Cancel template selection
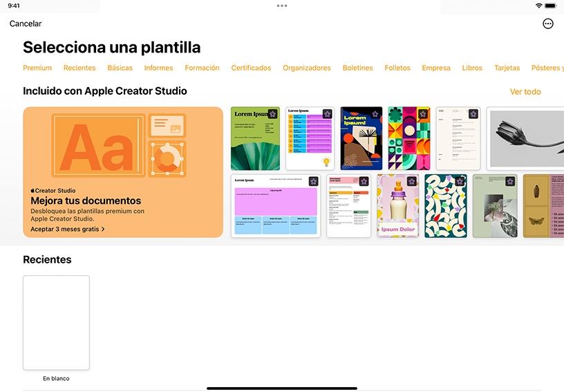The width and height of the screenshot is (564, 392). click(26, 24)
